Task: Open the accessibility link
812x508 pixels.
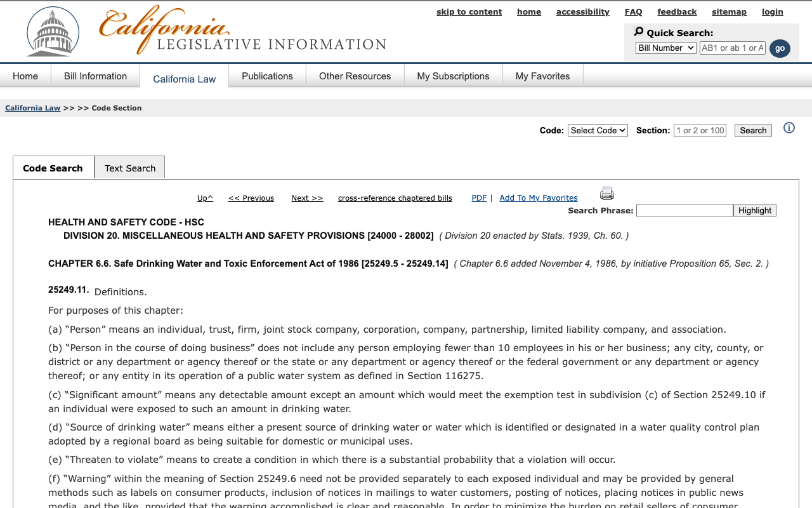Action: (x=583, y=12)
